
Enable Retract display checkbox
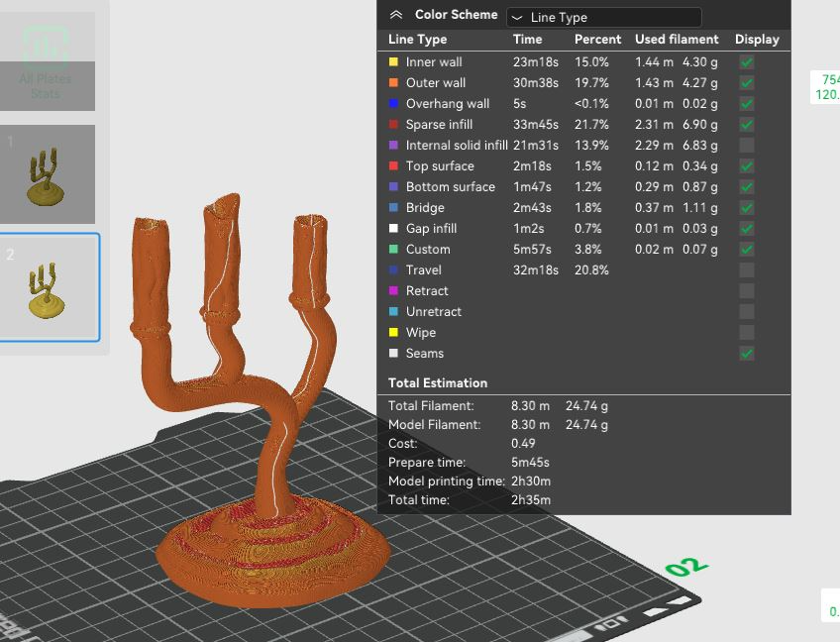click(x=747, y=291)
